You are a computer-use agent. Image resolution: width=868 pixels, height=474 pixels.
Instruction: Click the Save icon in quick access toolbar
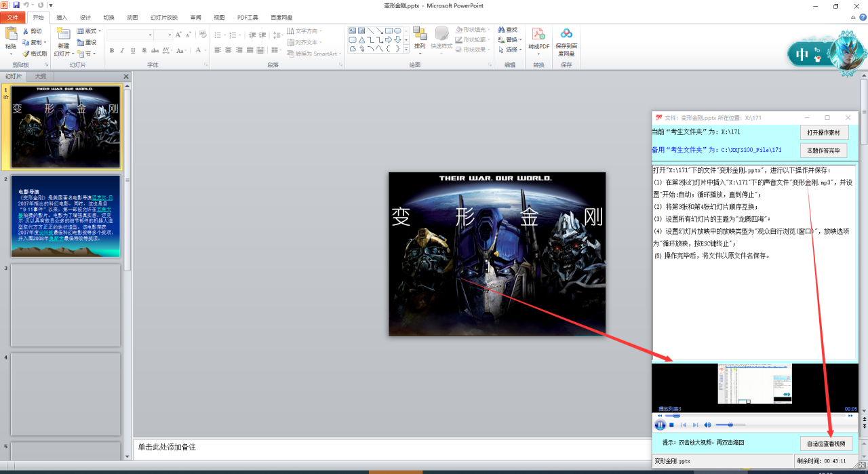click(16, 5)
